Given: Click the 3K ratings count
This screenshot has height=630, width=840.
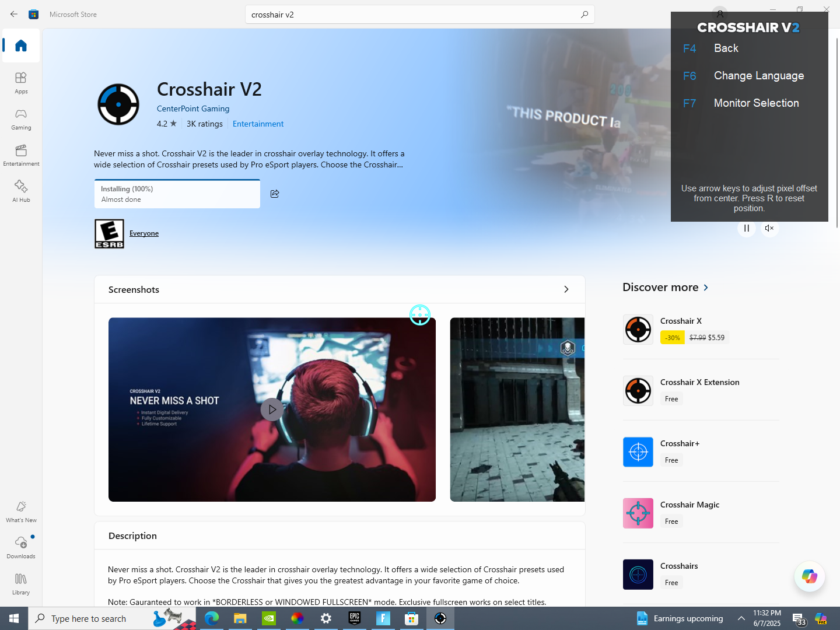Looking at the screenshot, I should 205,124.
